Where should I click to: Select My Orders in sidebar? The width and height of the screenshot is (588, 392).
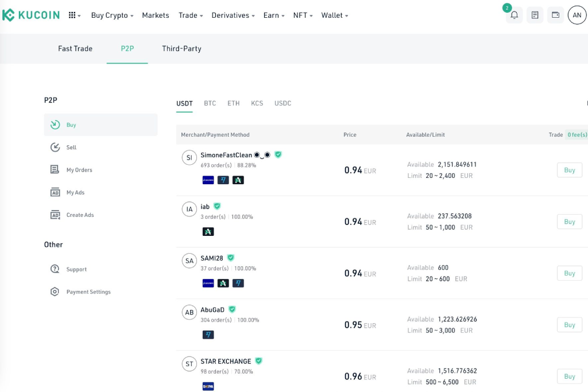click(79, 170)
